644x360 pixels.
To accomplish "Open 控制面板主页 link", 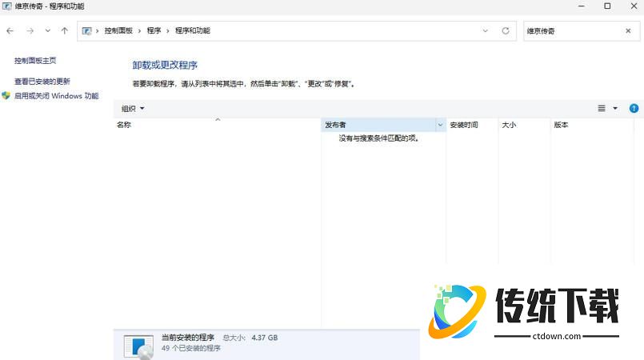I will pyautogui.click(x=35, y=61).
